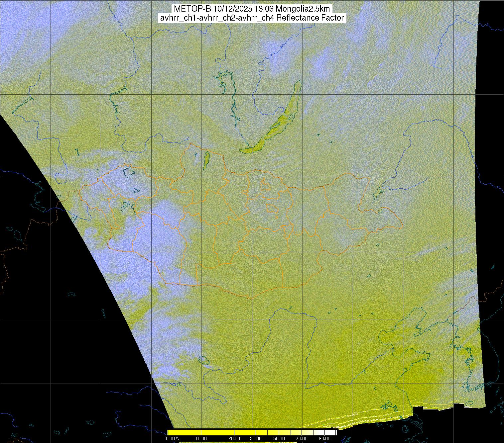Click the 70.00 tick label on the colorbar
Viewport: 504px width, 443px height.
pos(302,439)
